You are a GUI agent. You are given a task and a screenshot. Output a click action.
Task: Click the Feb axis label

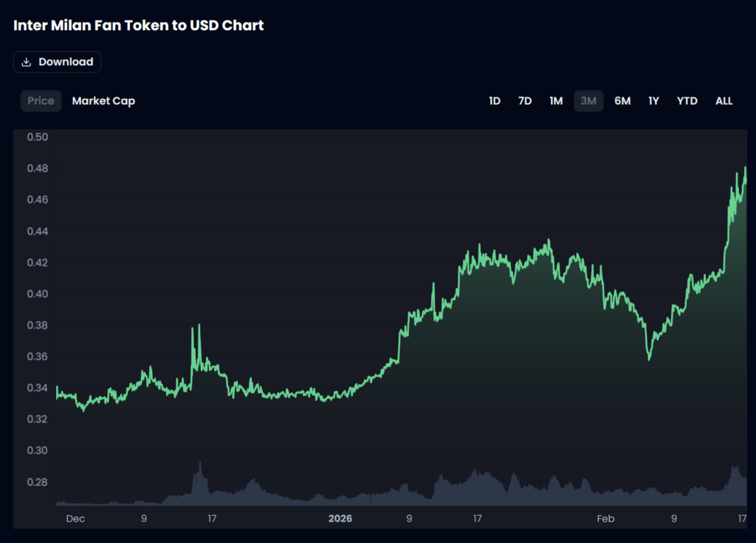coord(605,519)
